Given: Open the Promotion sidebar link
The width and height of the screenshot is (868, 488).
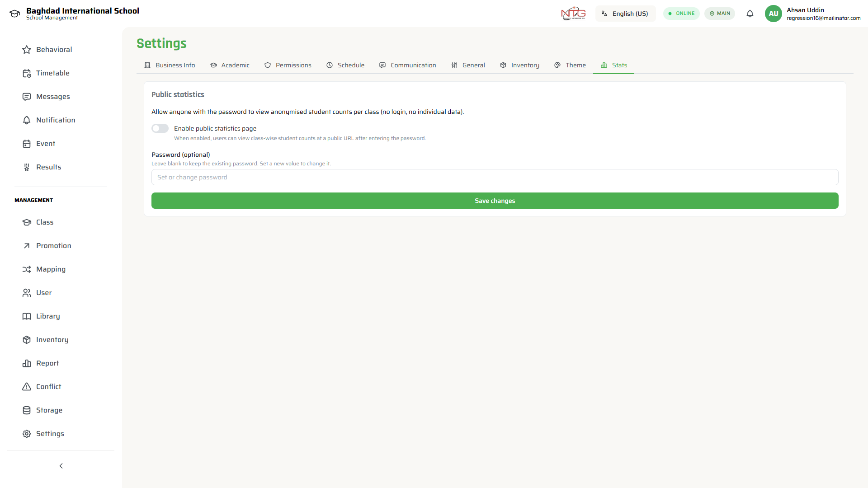Looking at the screenshot, I should [x=54, y=246].
